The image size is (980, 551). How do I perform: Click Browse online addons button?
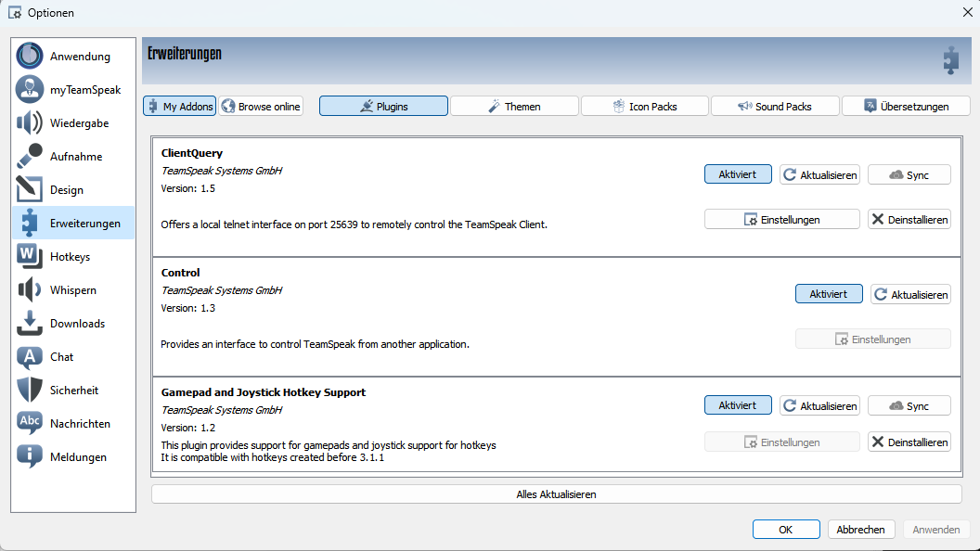[261, 107]
